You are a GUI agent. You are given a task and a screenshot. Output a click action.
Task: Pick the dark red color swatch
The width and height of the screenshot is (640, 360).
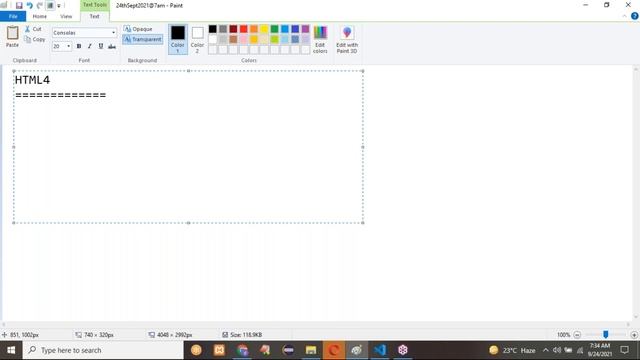(233, 29)
